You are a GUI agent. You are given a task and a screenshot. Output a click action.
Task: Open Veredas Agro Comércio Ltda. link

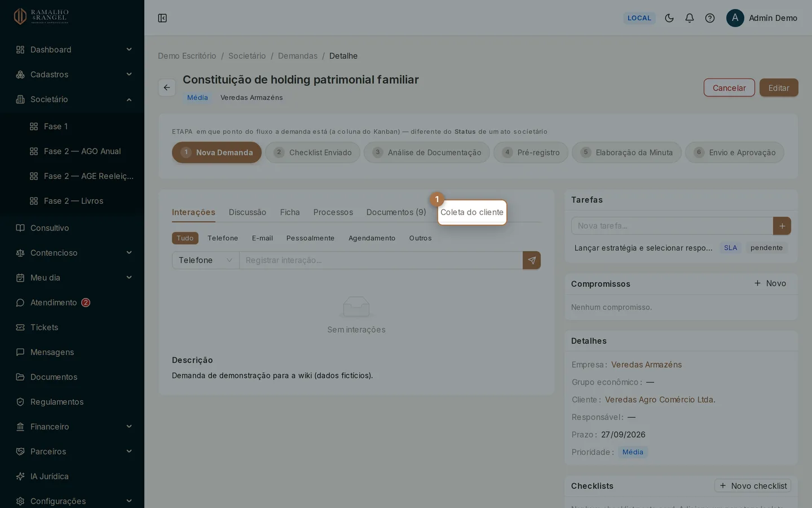(660, 400)
